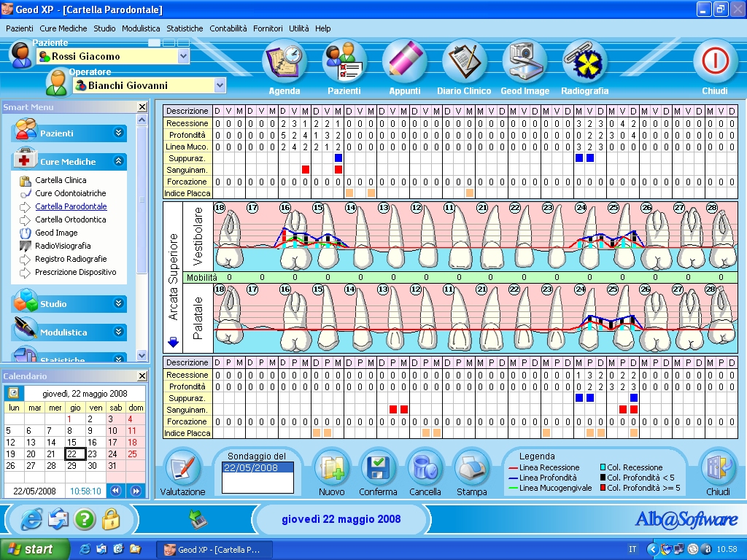Open the Radiografia icon
The height and width of the screenshot is (560, 747).
click(x=584, y=63)
